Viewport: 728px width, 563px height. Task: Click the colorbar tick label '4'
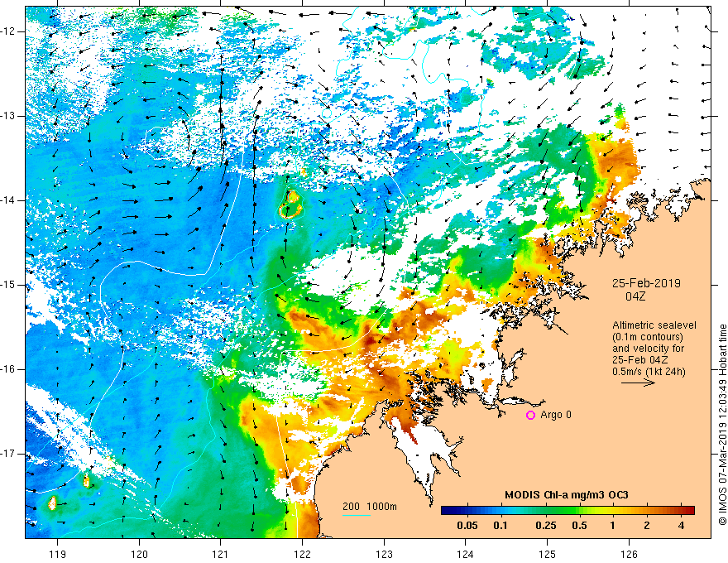pyautogui.click(x=681, y=526)
